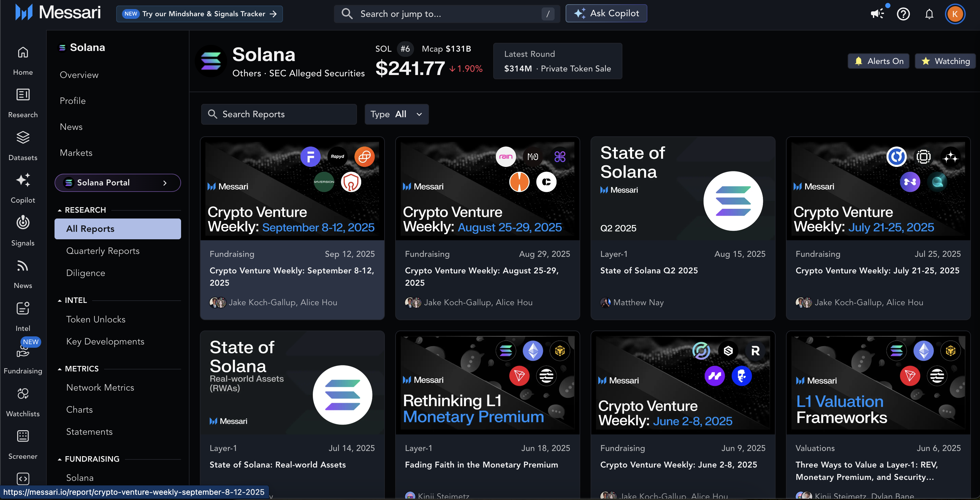
Task: Click the small Solana icon in side panel header
Action: (x=62, y=47)
